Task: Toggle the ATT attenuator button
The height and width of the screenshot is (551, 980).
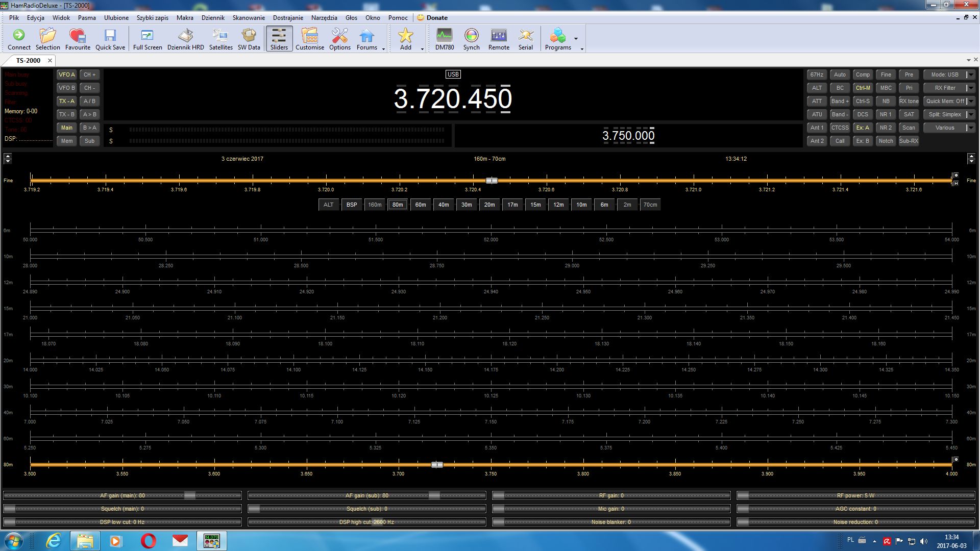Action: (817, 101)
